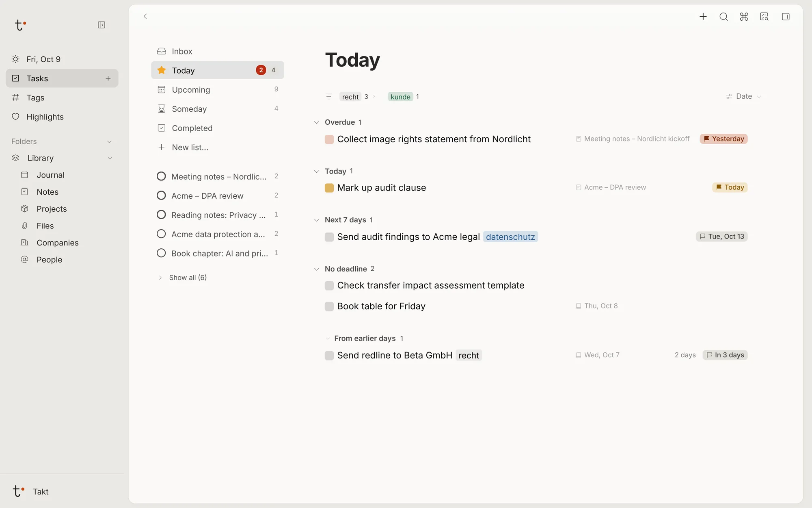Check off Collect image rights statement task
This screenshot has width=812, height=508.
click(329, 139)
